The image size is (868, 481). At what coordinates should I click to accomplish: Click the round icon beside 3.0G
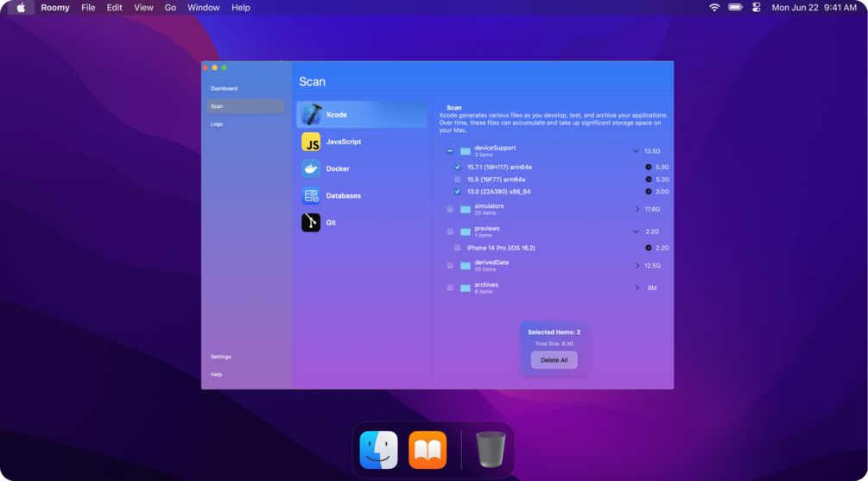(649, 192)
